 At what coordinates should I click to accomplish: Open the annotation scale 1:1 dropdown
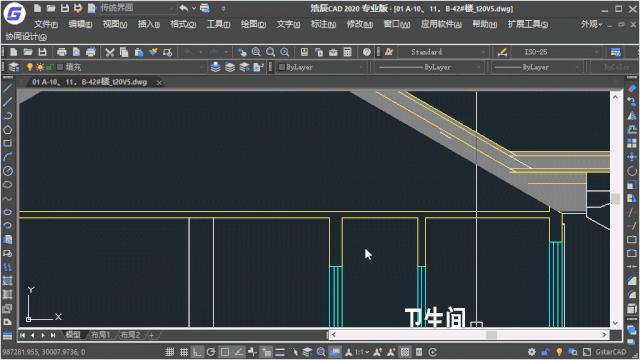click(x=362, y=352)
